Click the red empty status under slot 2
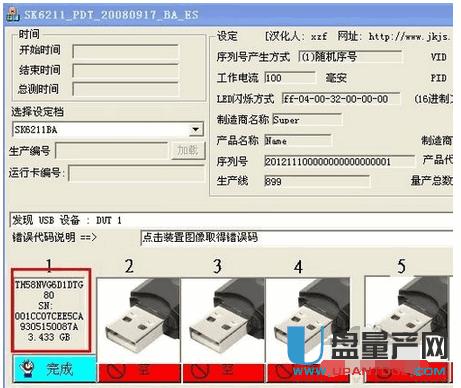The width and height of the screenshot is (461, 388). pos(139,372)
